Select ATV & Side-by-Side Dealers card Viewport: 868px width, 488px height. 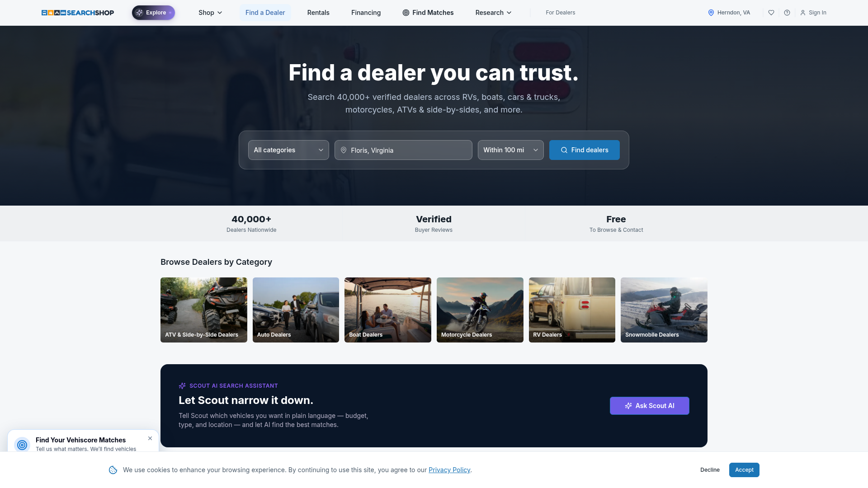click(204, 310)
